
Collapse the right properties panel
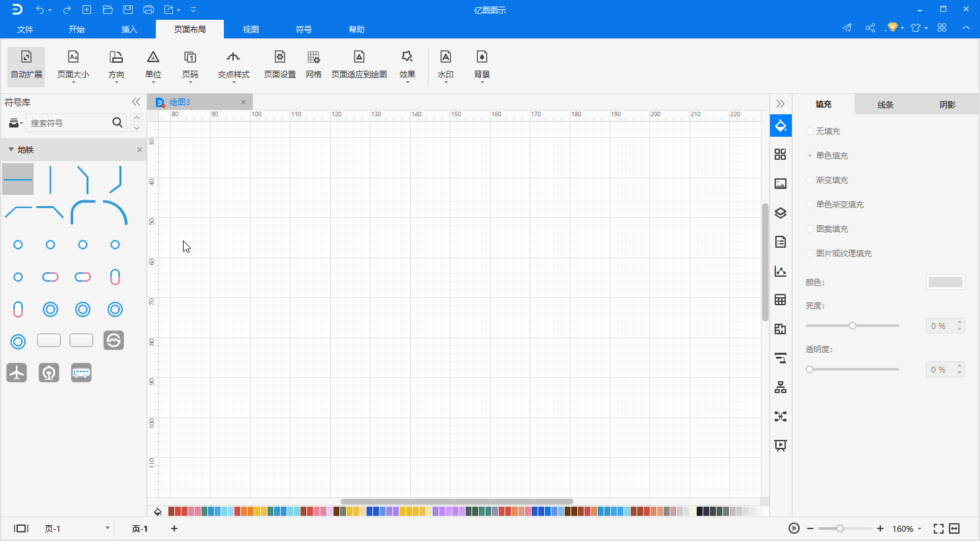[x=781, y=104]
